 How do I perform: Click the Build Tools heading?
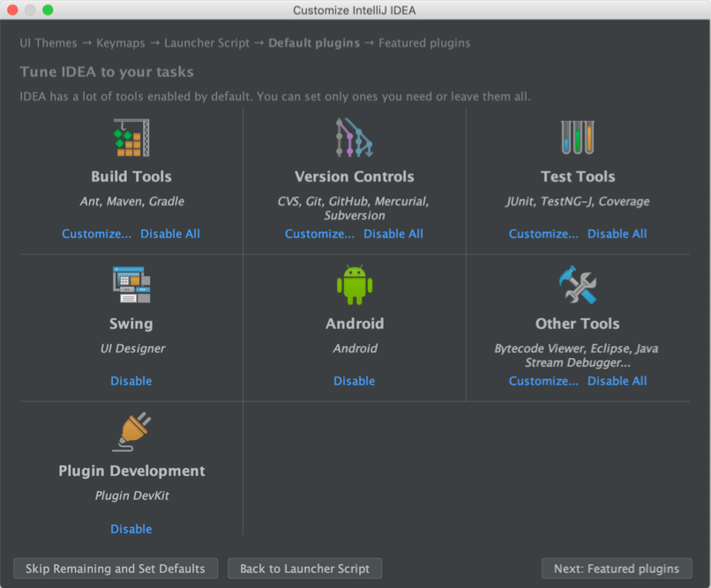(x=131, y=176)
